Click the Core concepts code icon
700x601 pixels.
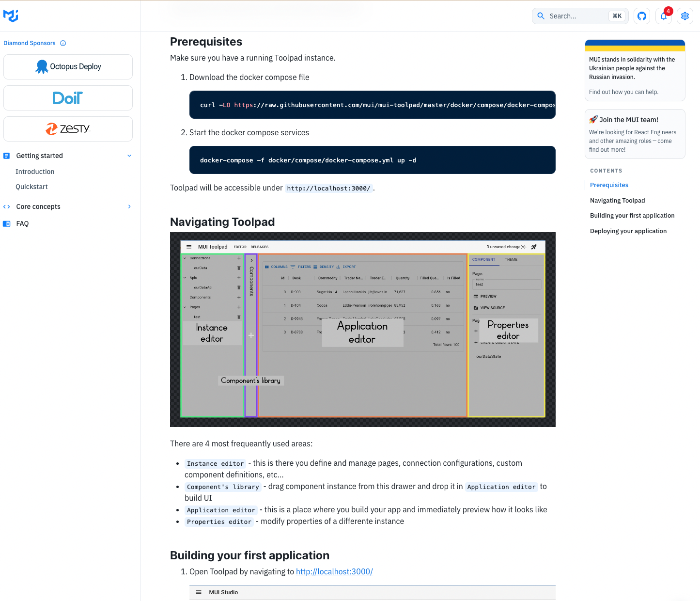(x=7, y=206)
